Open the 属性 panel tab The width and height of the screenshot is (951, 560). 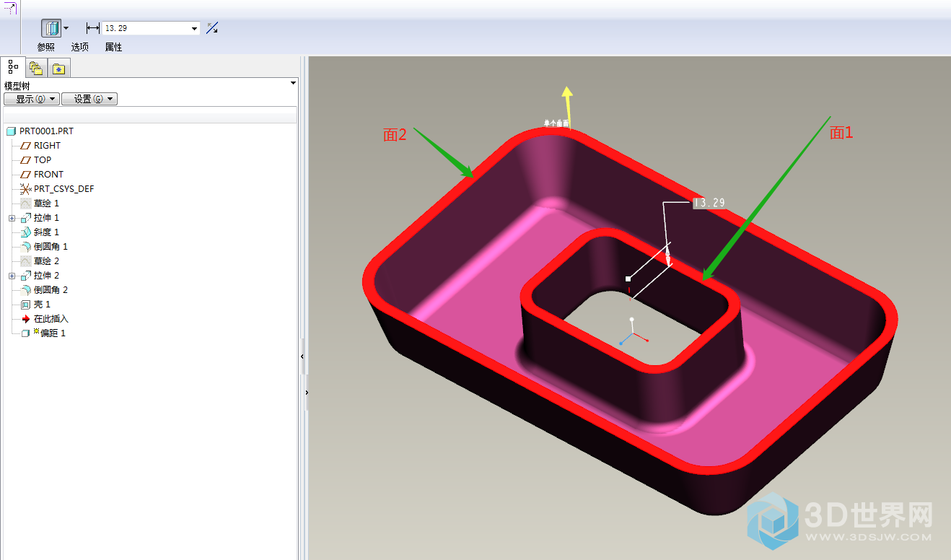tap(113, 47)
